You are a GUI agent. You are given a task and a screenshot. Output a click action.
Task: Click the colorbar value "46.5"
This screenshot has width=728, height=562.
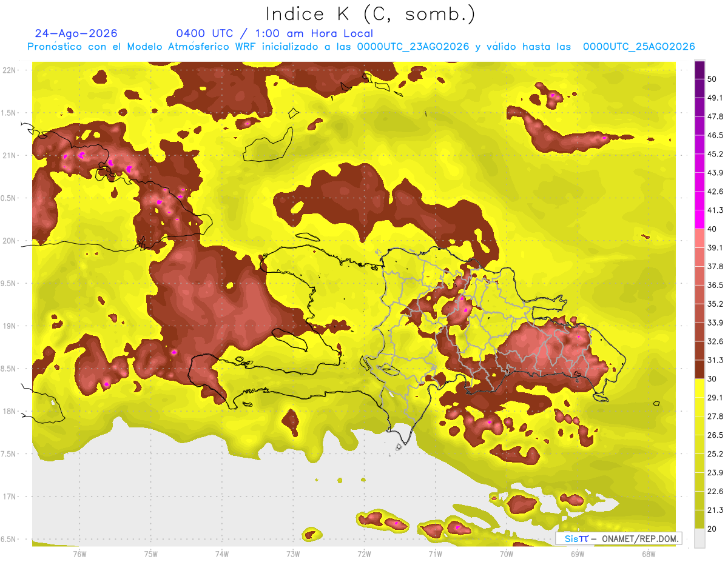tap(715, 135)
